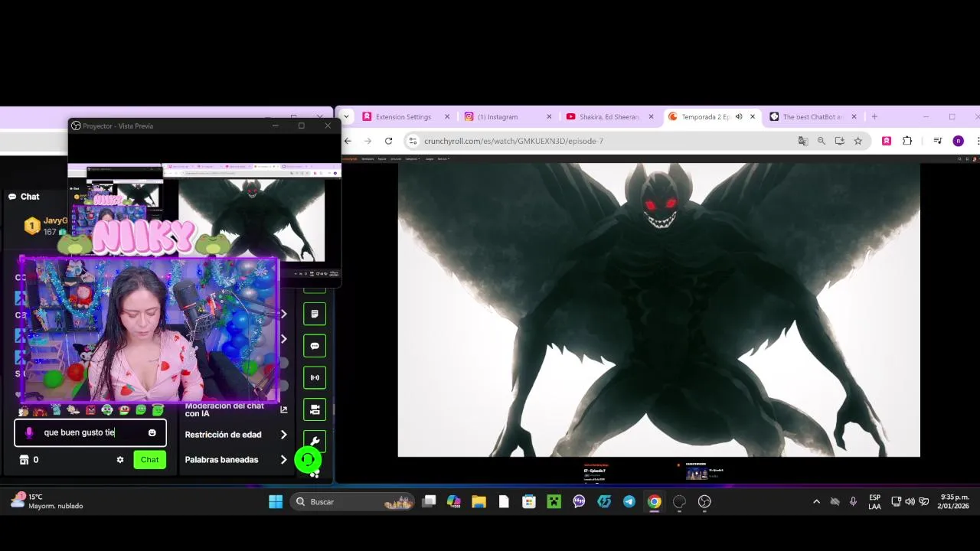The width and height of the screenshot is (980, 551).
Task: Go back in the Chrome window
Action: coord(348,141)
